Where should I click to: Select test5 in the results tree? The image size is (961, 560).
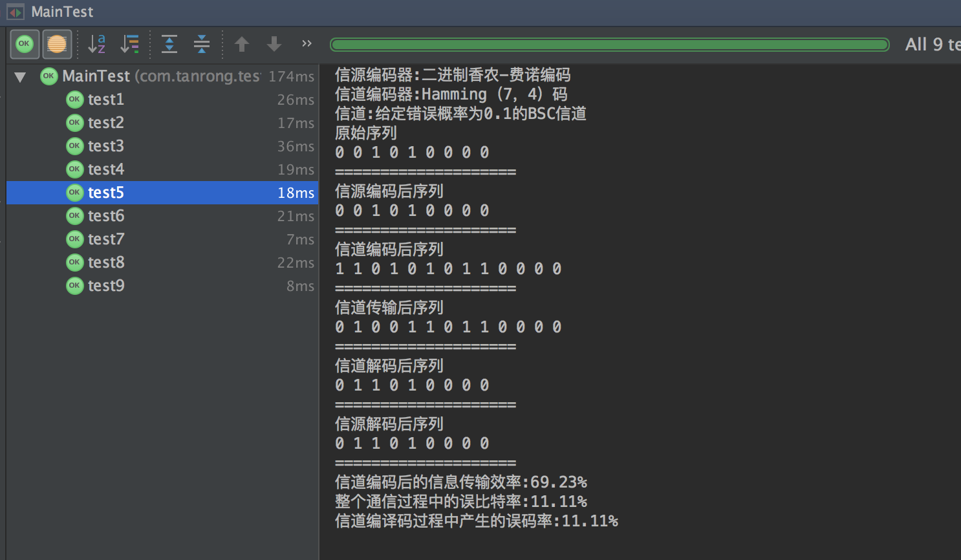(162, 193)
